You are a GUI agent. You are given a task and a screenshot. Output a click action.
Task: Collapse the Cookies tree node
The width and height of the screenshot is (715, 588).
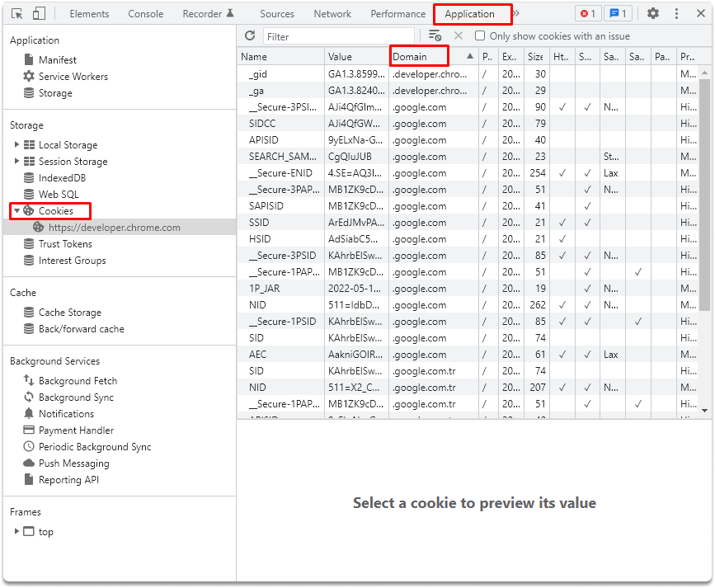click(16, 211)
